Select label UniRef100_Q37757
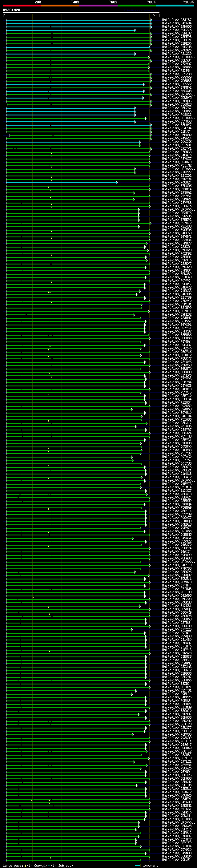Image resolution: width=197 pixels, height=868 pixels. [177, 460]
